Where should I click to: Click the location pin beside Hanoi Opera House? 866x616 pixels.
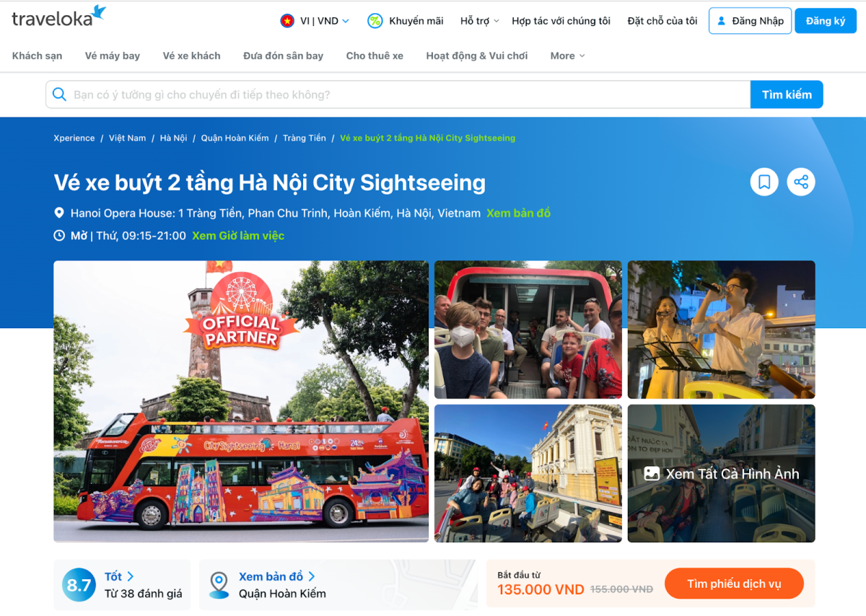59,213
